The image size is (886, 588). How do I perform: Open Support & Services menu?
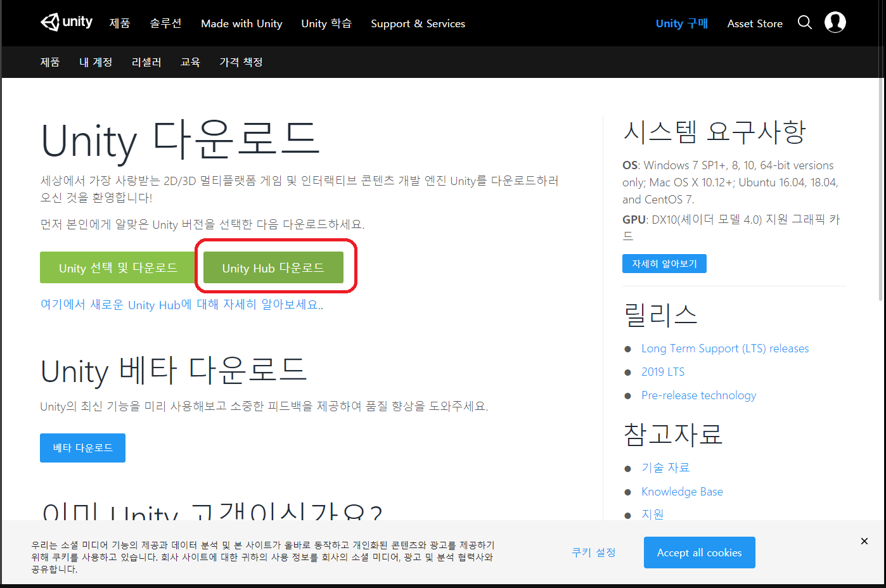click(418, 23)
